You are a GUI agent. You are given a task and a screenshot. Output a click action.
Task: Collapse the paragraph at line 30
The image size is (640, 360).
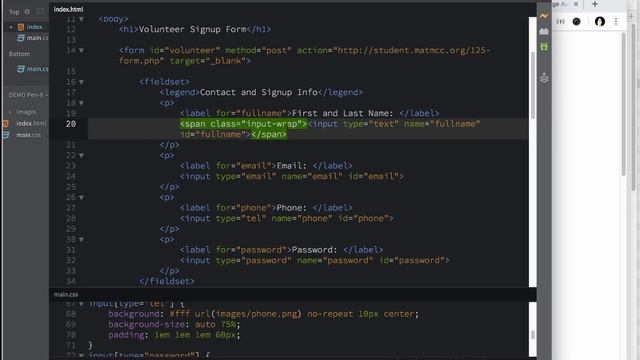[x=81, y=240]
